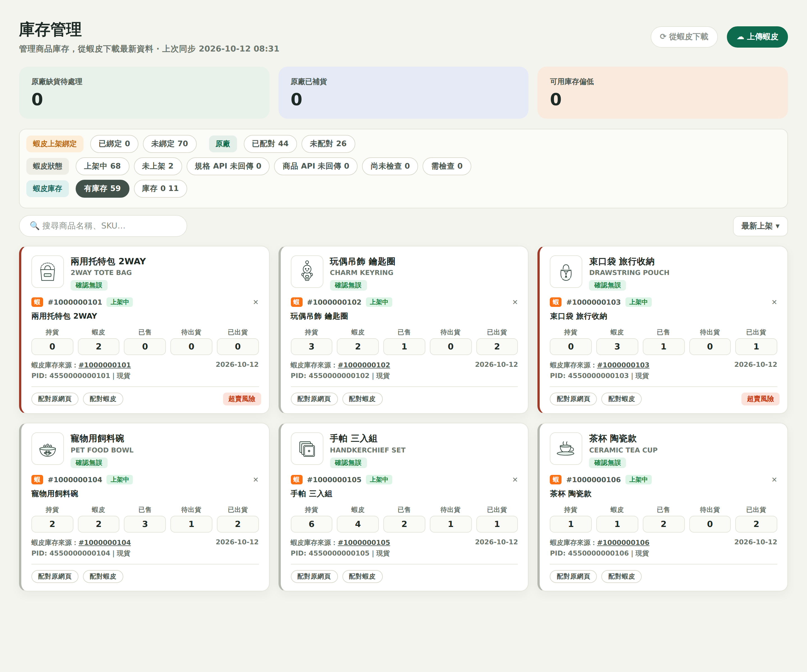Select the 有庫存 59 filter
The height and width of the screenshot is (672, 807).
click(x=102, y=188)
